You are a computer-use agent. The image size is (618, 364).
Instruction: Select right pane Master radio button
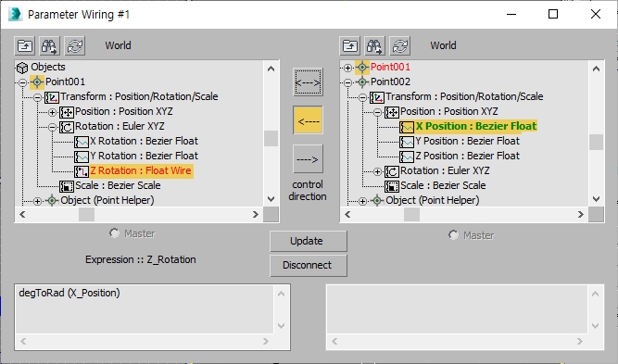pos(453,235)
